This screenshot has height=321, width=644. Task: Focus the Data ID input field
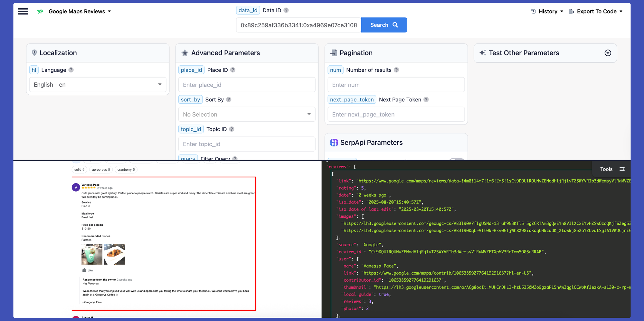point(299,25)
